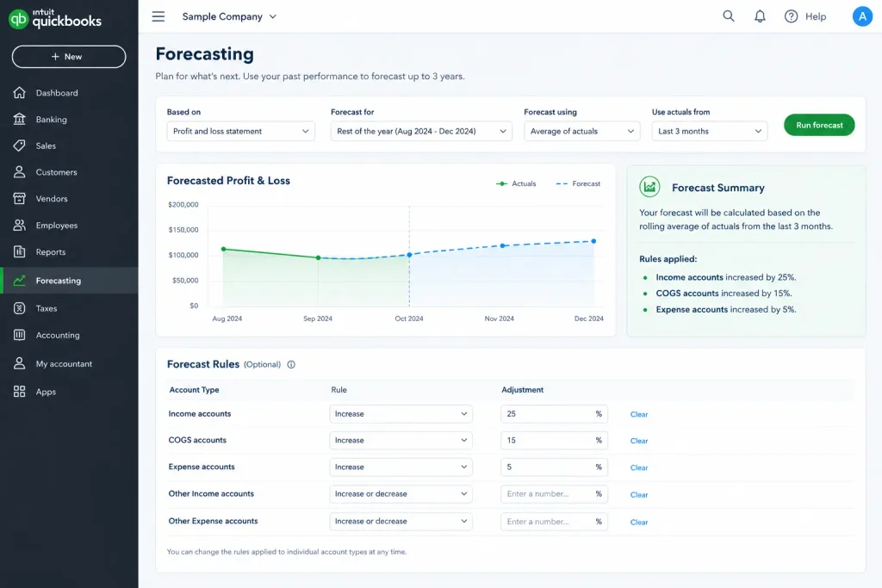Click the My accountant person icon
882x588 pixels.
(x=19, y=363)
